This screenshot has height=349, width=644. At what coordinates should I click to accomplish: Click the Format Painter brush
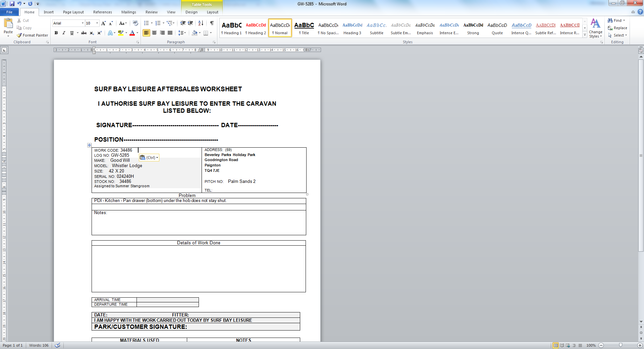(19, 35)
